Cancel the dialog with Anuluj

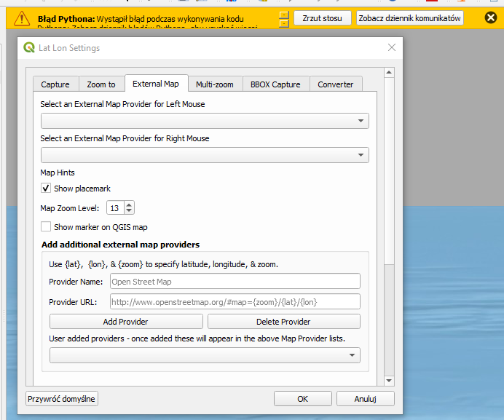tap(366, 399)
